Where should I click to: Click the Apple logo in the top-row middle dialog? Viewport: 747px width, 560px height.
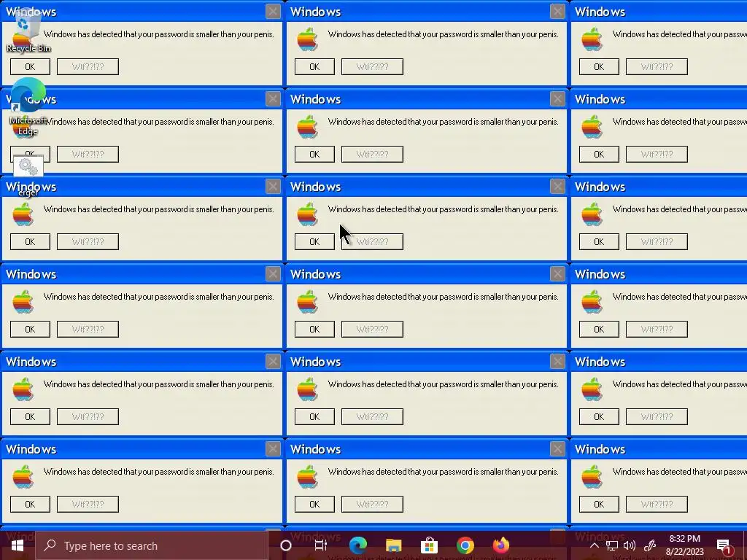tap(307, 39)
